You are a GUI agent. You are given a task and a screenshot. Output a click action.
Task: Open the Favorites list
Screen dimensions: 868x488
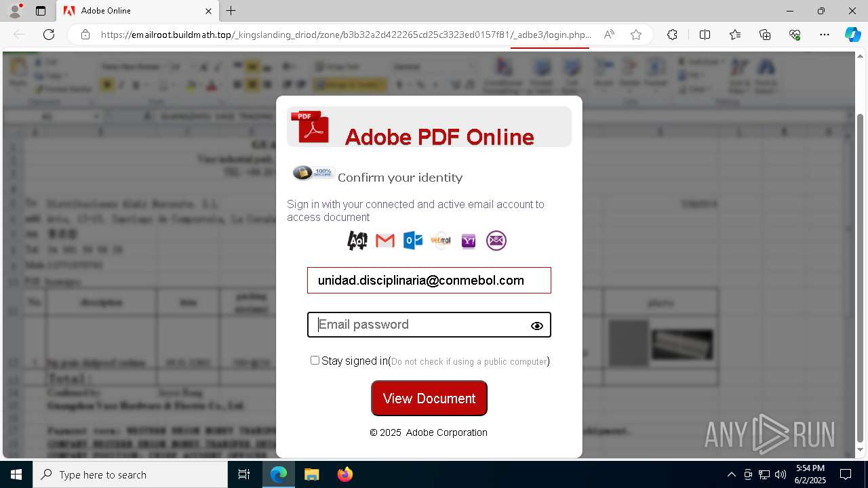tap(735, 35)
